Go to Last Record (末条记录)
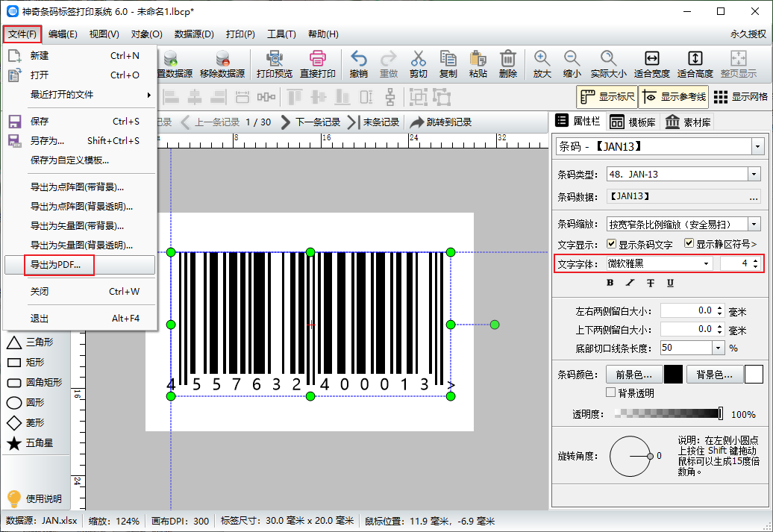Viewport: 773px width, 532px height. (x=373, y=122)
